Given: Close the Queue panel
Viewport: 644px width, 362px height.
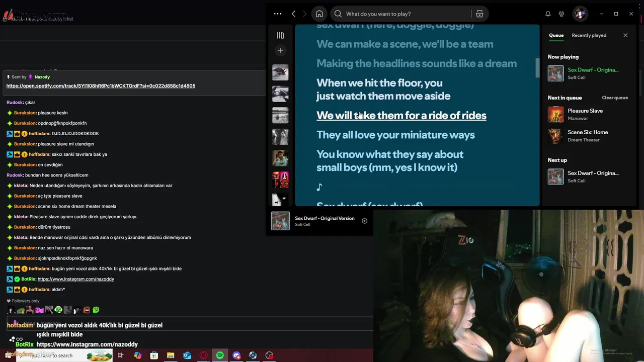Looking at the screenshot, I should point(625,35).
